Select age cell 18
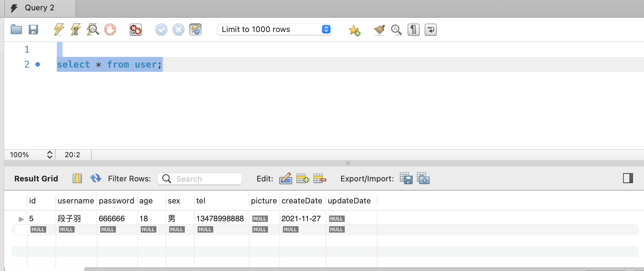Image resolution: width=644 pixels, height=271 pixels. [x=151, y=218]
